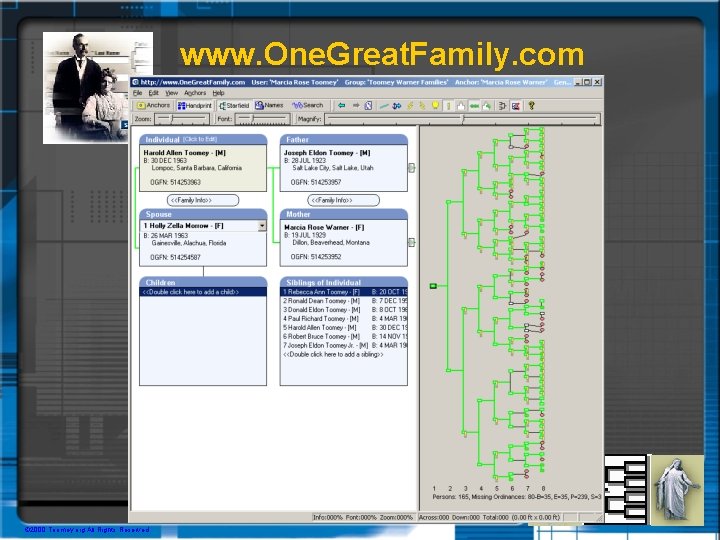
Task: Click the Joseph Eldon Toomey father box
Action: 343,168
